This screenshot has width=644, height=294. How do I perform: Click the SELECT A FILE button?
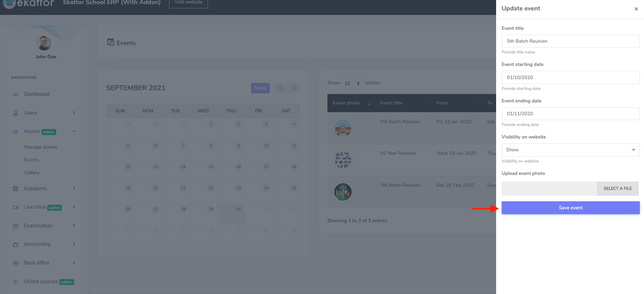pyautogui.click(x=617, y=188)
